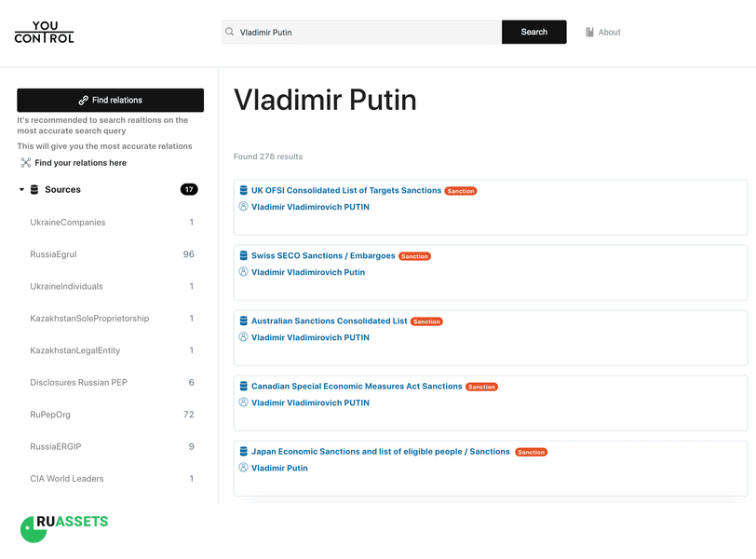Viewport: 756px width, 559px height.
Task: Click the person icon beside Vladimir Vladimirovich PUTIN
Action: click(242, 207)
